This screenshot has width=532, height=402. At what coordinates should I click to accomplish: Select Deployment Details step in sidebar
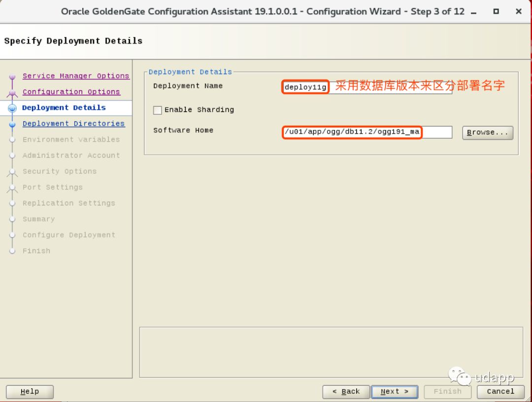[64, 108]
